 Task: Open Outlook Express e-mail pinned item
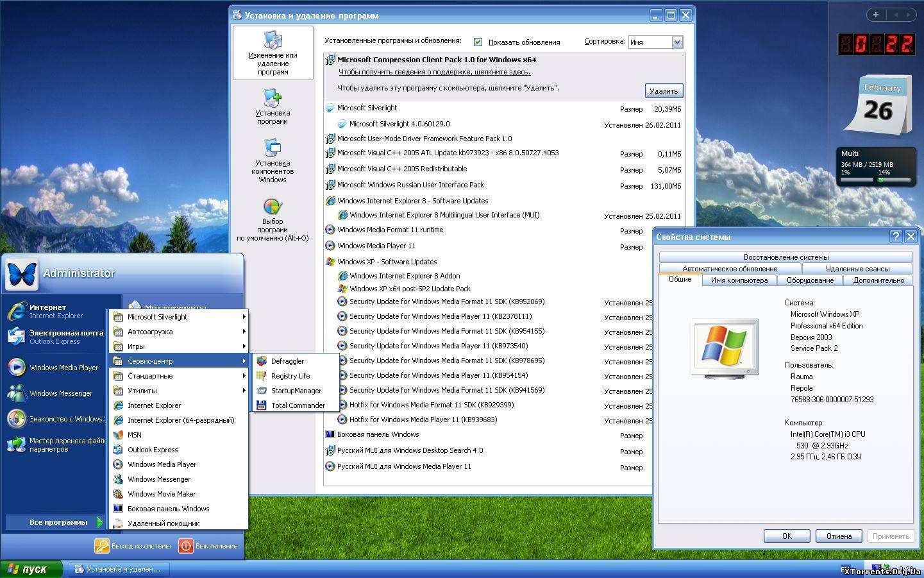tap(56, 337)
